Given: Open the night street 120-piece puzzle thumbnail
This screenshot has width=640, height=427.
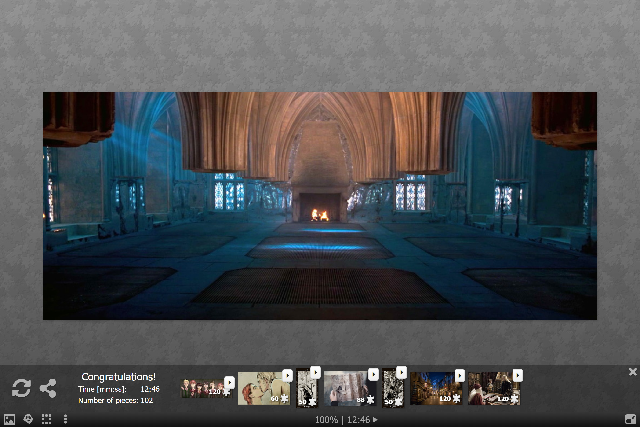Looking at the screenshot, I should coord(436,388).
